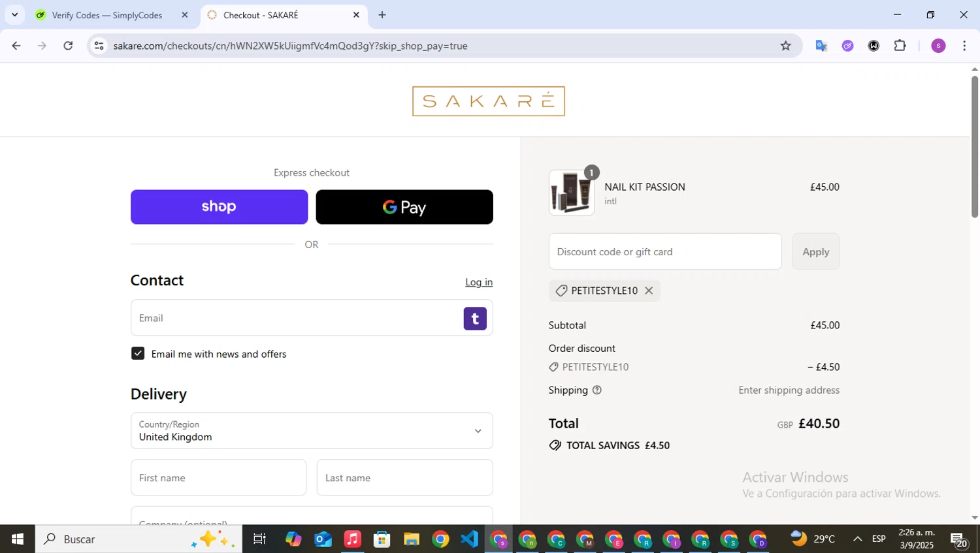Close the Checkout - SAKARÉ tab
The image size is (980, 553).
pos(356,15)
